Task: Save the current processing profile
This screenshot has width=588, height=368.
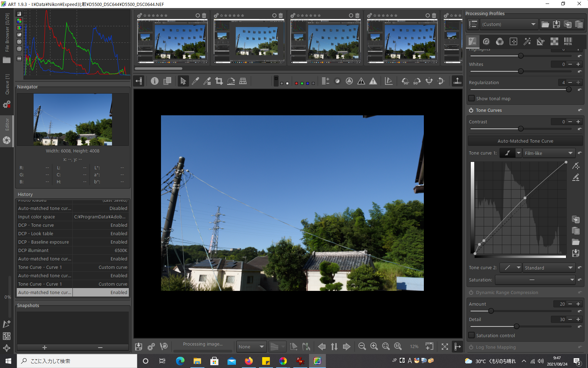Action: pyautogui.click(x=556, y=24)
